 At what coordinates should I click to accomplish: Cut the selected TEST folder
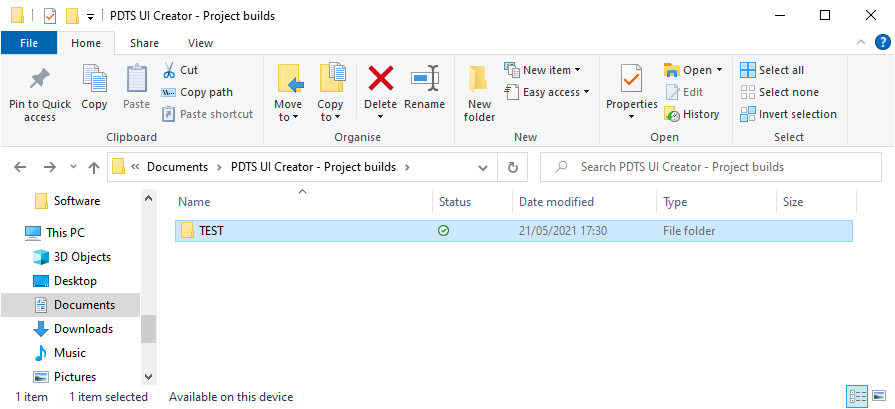coord(180,70)
